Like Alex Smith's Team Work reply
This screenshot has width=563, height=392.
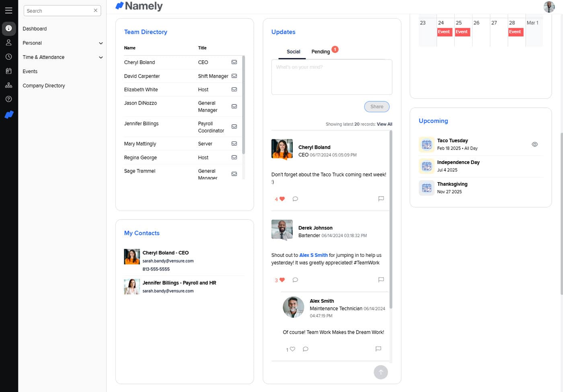(x=292, y=349)
